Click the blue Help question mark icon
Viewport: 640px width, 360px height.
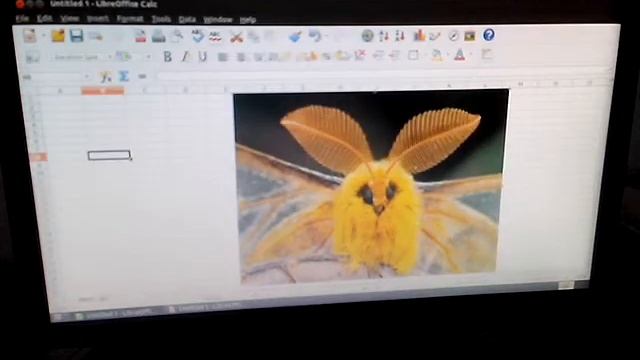(489, 35)
